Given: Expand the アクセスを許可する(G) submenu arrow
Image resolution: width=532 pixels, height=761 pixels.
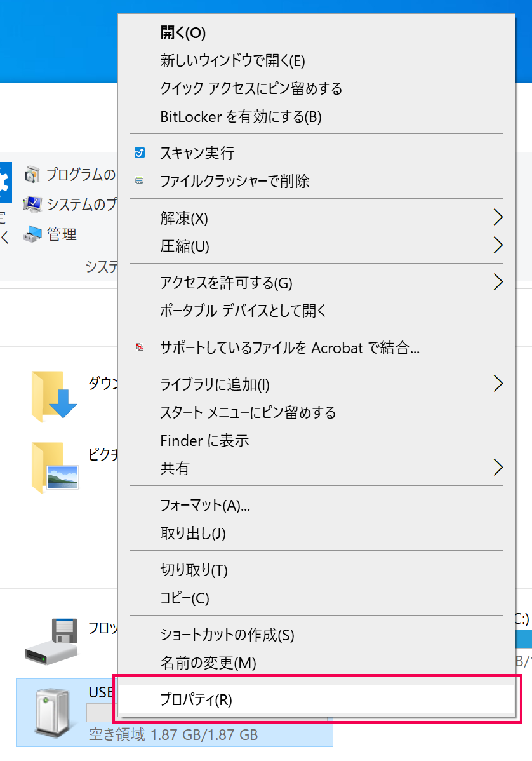Looking at the screenshot, I should [498, 282].
